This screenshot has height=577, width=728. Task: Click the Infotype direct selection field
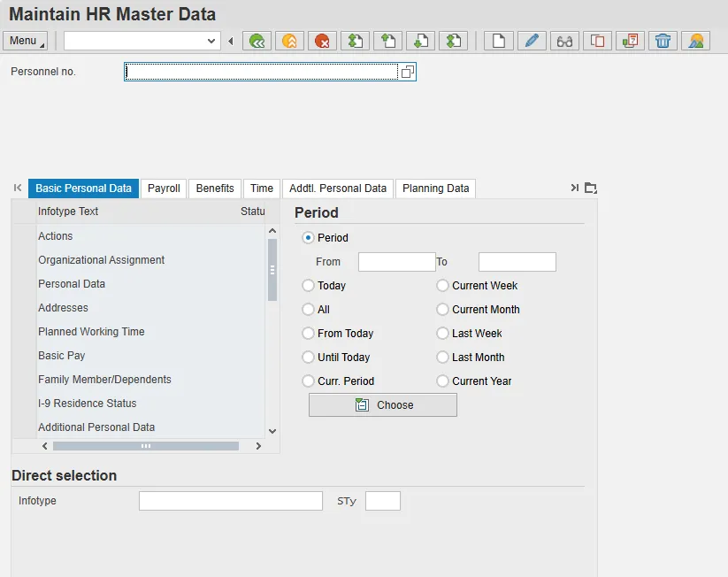point(231,501)
